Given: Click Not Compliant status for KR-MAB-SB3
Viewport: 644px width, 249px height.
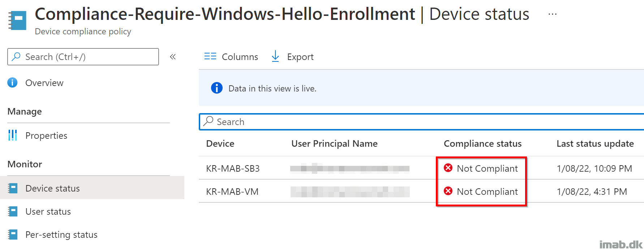Looking at the screenshot, I should (487, 168).
